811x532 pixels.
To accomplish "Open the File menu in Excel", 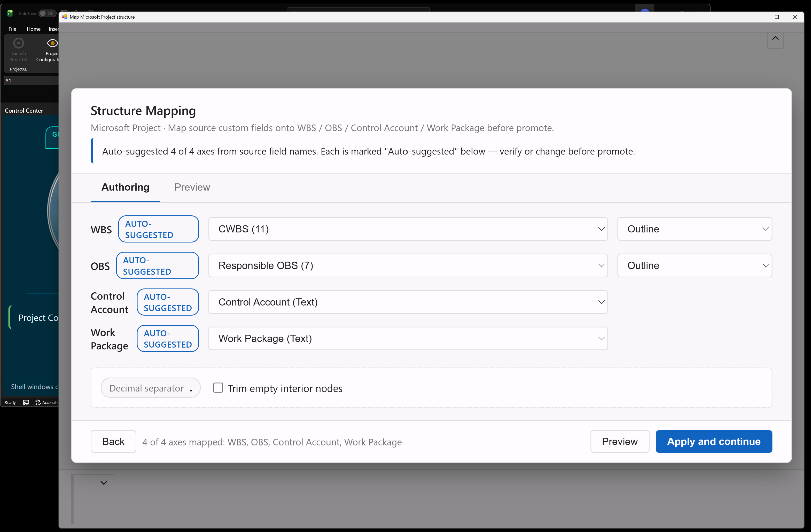I will [x=12, y=29].
